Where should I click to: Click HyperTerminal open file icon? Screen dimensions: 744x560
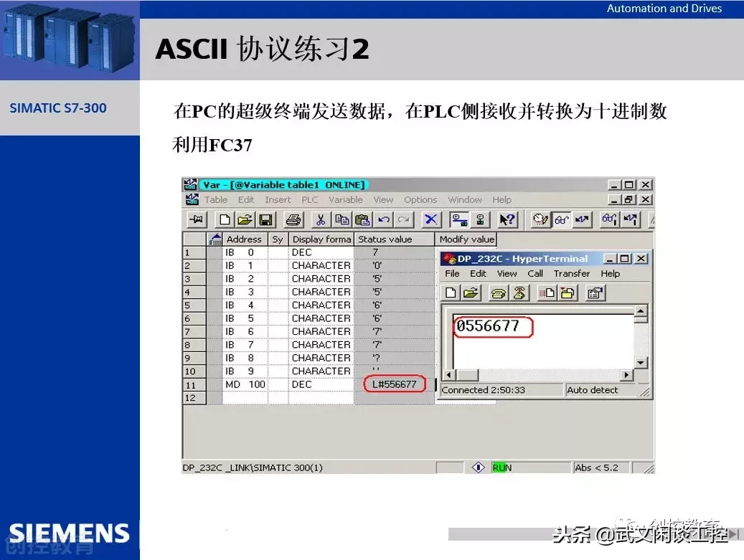[x=471, y=293]
